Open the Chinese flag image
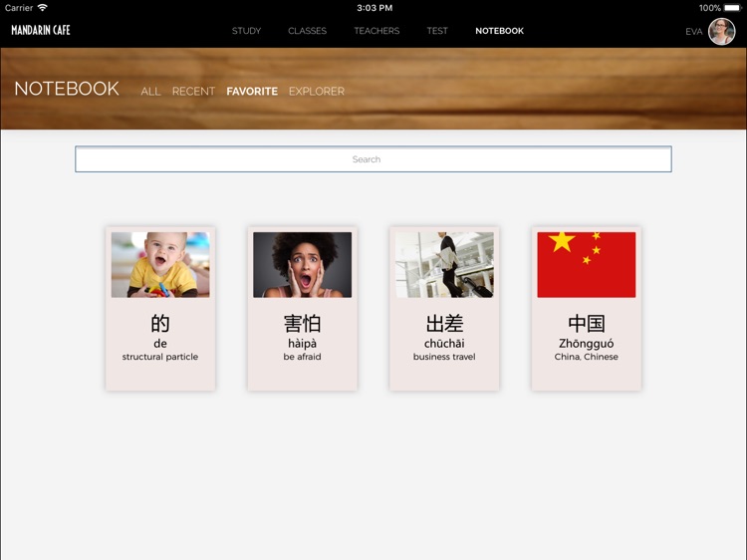 [x=587, y=265]
